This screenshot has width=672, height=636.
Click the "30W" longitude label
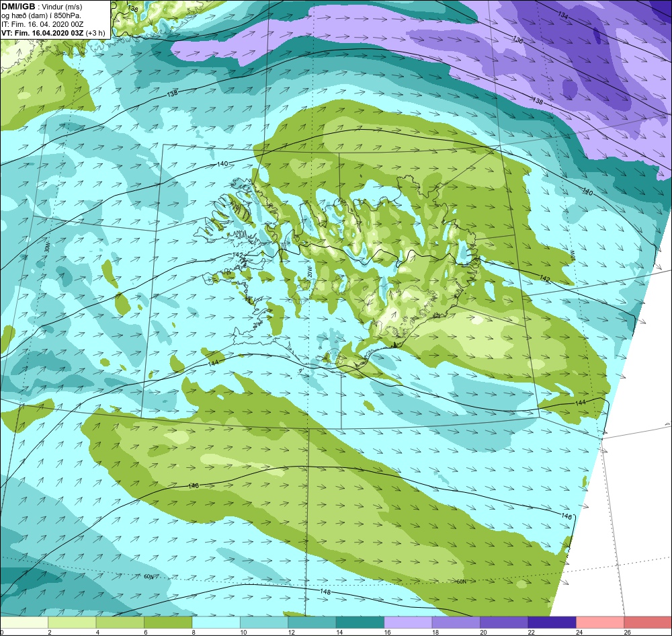pos(47,248)
